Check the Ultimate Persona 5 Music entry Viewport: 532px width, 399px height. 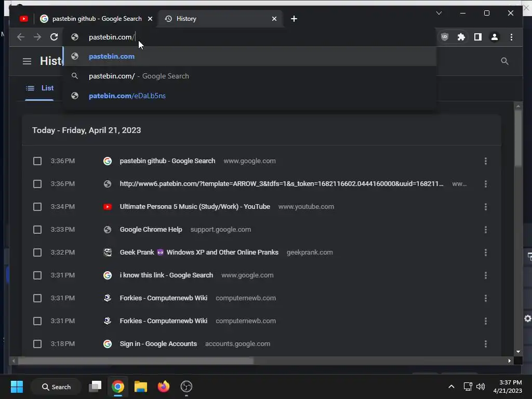pos(37,207)
